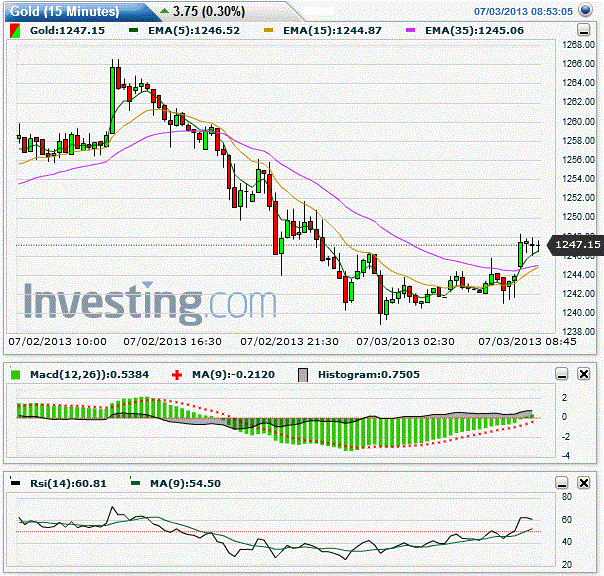Click the 1247.15 current price tag
The width and height of the screenshot is (604, 576).
coord(577,244)
